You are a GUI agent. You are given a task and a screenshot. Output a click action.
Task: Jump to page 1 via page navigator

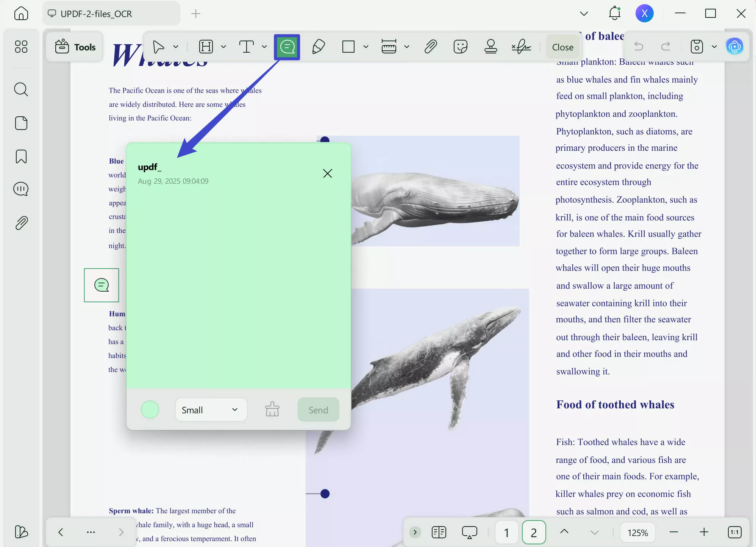506,532
